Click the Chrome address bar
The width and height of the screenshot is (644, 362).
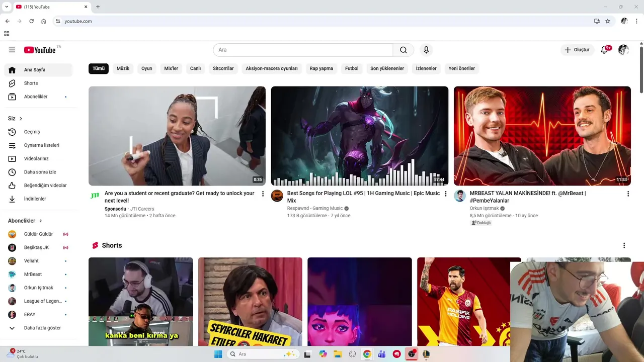(x=322, y=21)
